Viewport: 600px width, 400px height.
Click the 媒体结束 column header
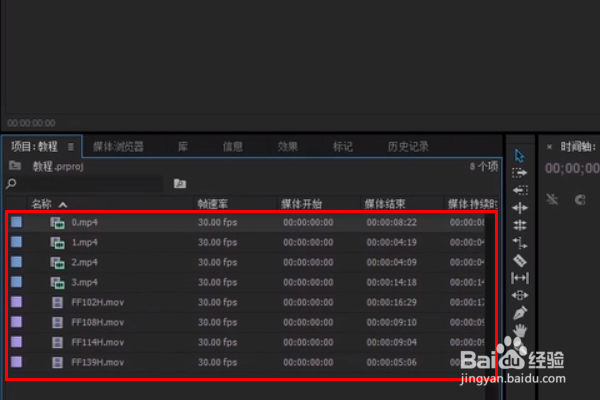pyautogui.click(x=385, y=204)
